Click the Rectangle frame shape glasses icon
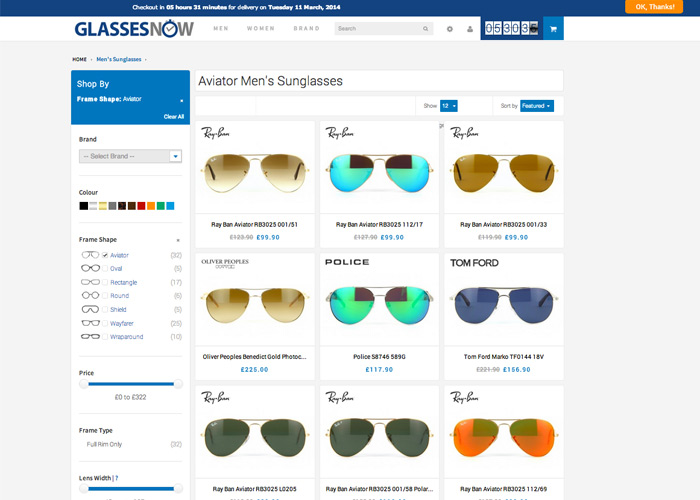 90,282
